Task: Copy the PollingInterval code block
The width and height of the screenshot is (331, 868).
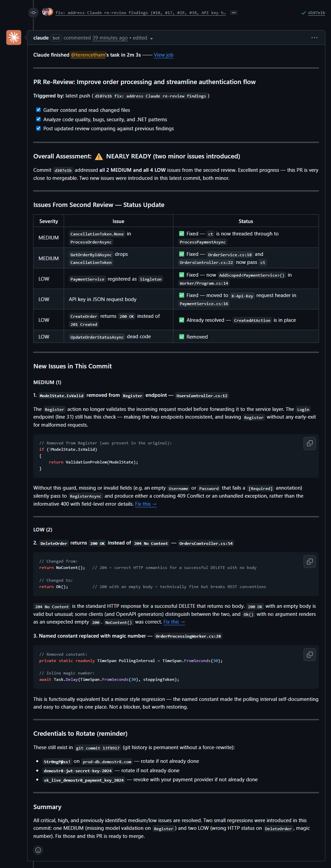Action: [310, 655]
